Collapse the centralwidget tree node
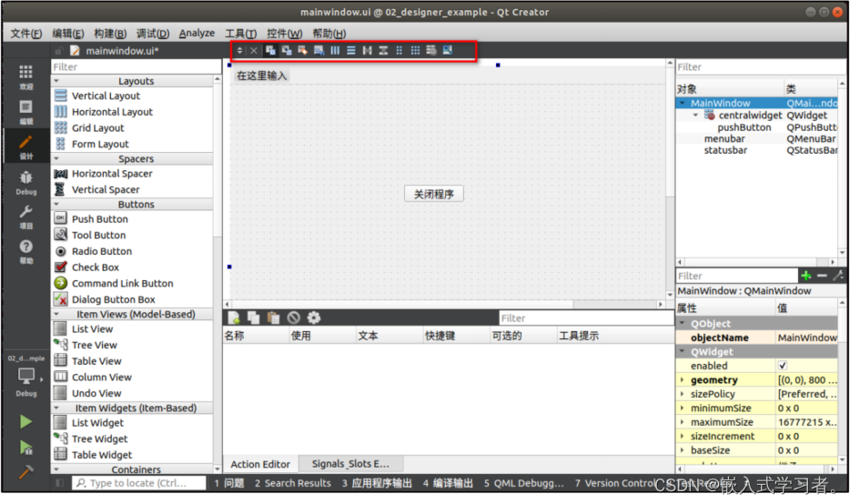 tap(695, 116)
